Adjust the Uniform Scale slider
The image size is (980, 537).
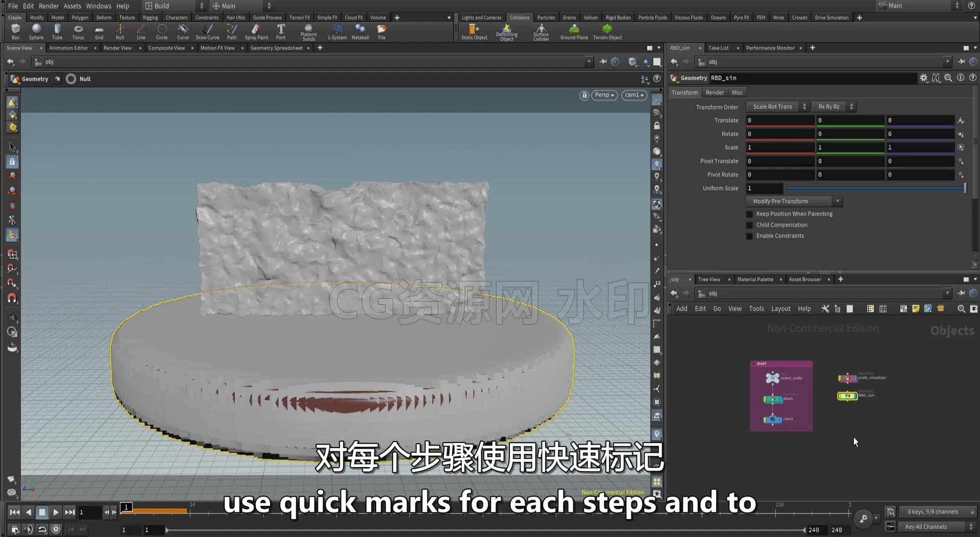point(876,188)
